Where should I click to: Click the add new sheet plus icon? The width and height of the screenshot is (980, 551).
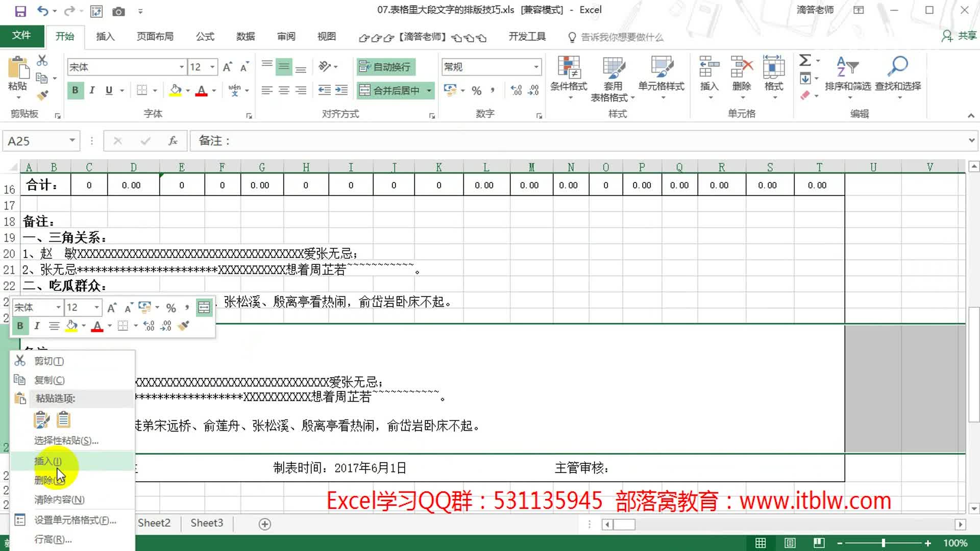265,524
